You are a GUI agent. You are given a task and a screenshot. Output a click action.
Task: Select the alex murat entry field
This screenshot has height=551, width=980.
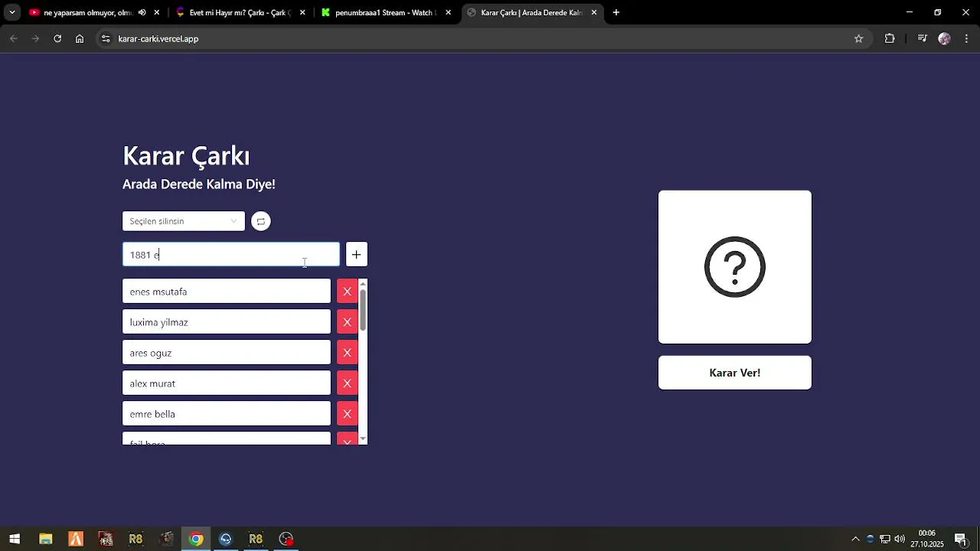[x=227, y=383]
